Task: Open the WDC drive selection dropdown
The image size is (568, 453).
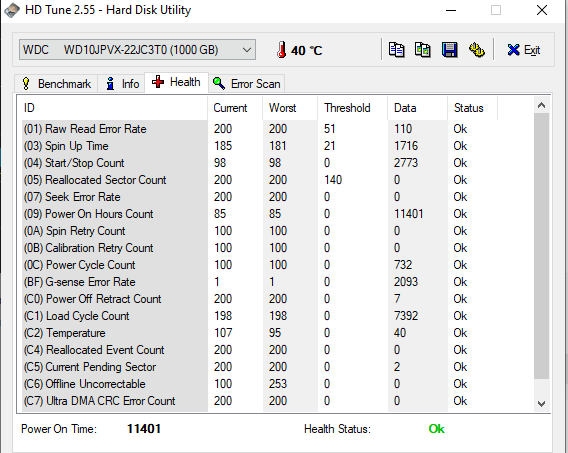Action: click(x=137, y=50)
